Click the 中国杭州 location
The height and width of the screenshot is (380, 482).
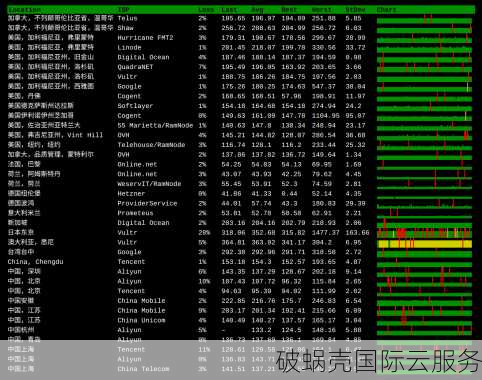(21, 330)
